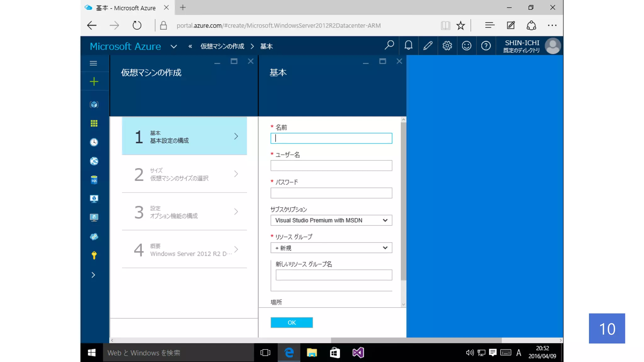
Task: Open the resource group dropdown showing +新規
Action: tap(331, 248)
